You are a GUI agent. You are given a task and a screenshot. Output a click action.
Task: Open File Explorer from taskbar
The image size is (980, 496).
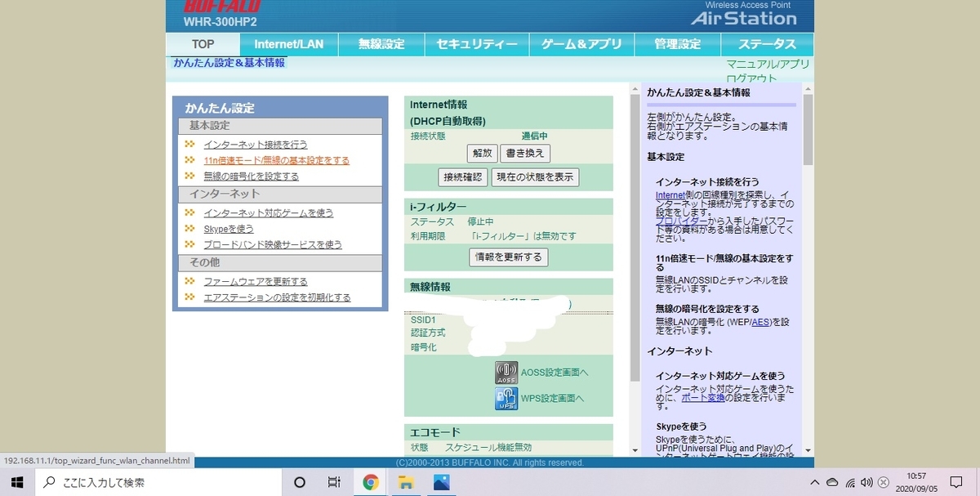point(407,482)
